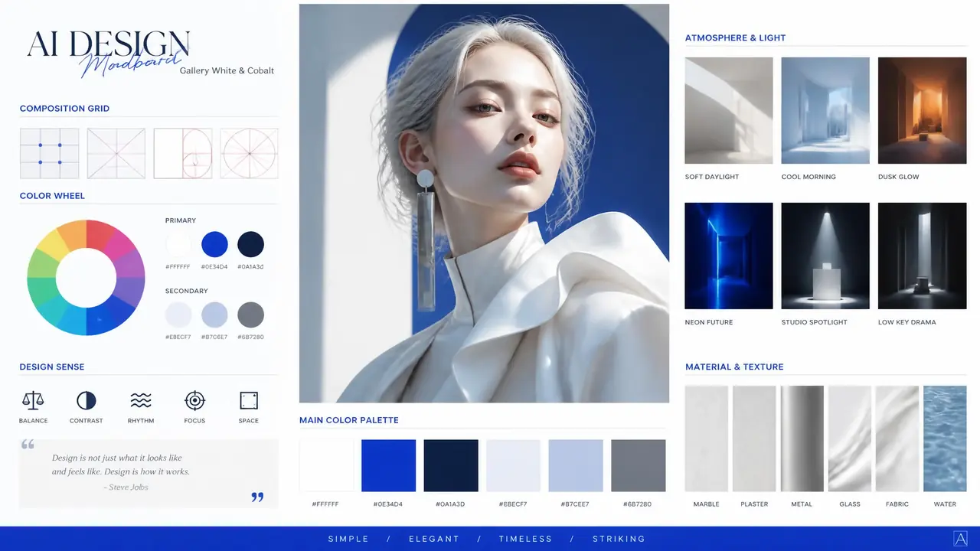Click the word "TIMELESS" in the footer
This screenshot has height=551, width=980.
click(x=525, y=539)
